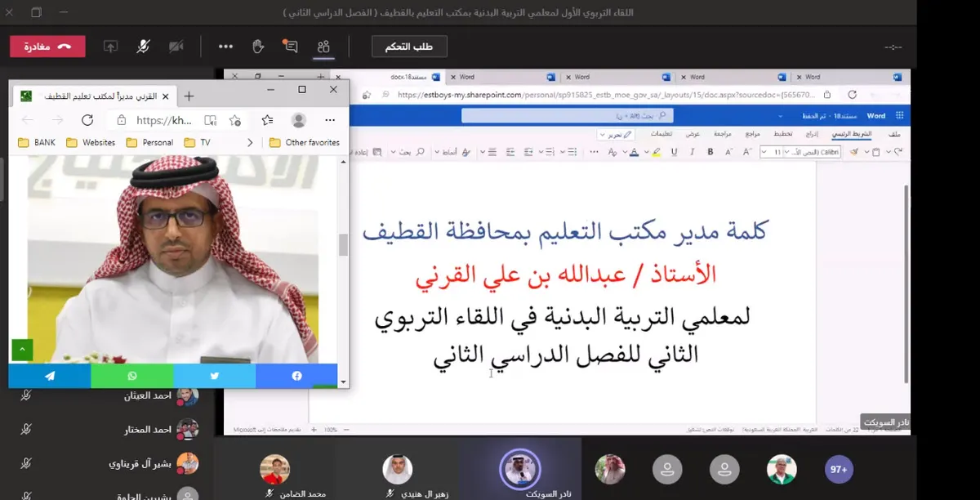
Task: Open the بحث find dropdown in ribbon
Action: click(x=408, y=152)
